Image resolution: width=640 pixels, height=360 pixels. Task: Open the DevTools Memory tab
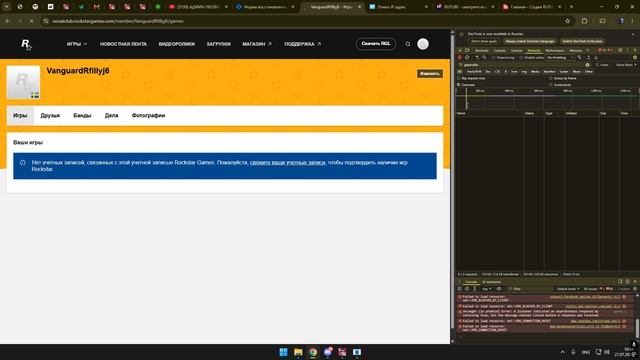coord(576,51)
